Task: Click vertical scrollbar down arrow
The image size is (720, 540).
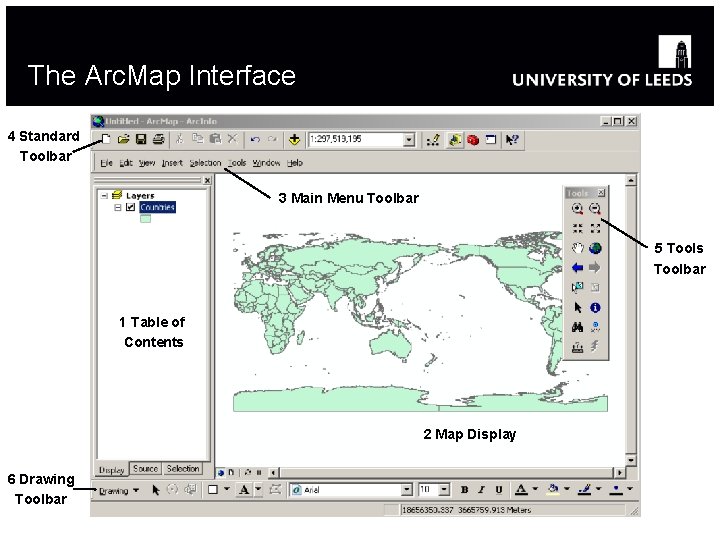Action: pyautogui.click(x=631, y=460)
